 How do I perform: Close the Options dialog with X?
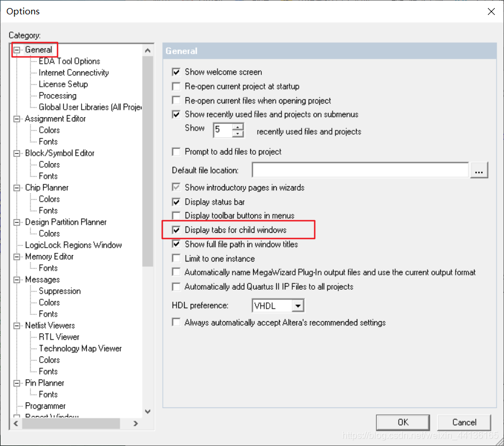[x=491, y=11]
